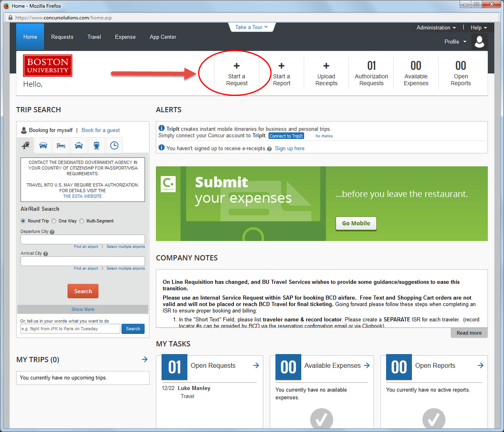Click Find an airport under Departure City

86,247
